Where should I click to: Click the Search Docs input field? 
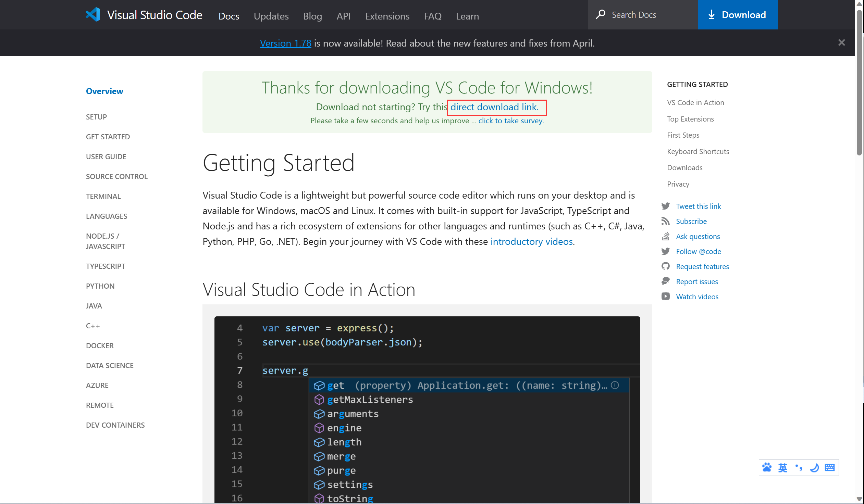click(642, 15)
